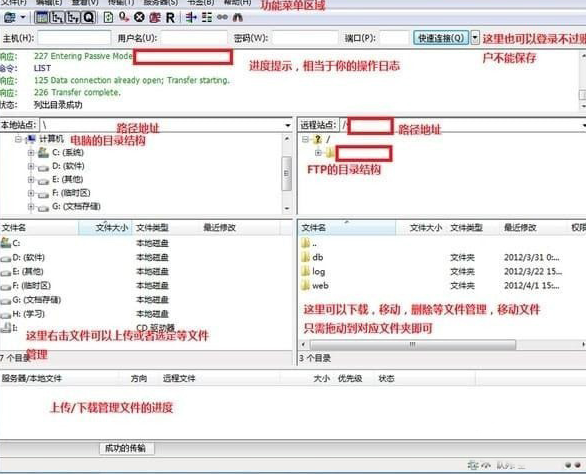The image size is (586, 475).
Task: Open the 本地站点 path dropdown
Action: 287,125
